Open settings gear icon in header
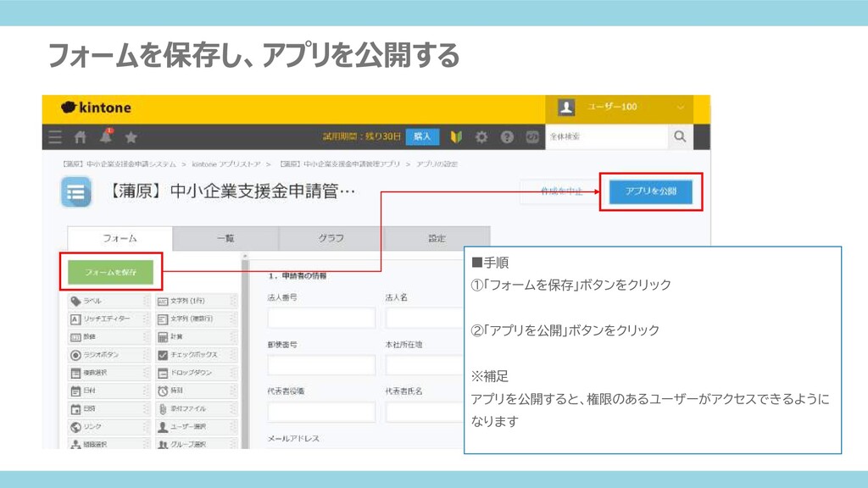 tap(481, 137)
